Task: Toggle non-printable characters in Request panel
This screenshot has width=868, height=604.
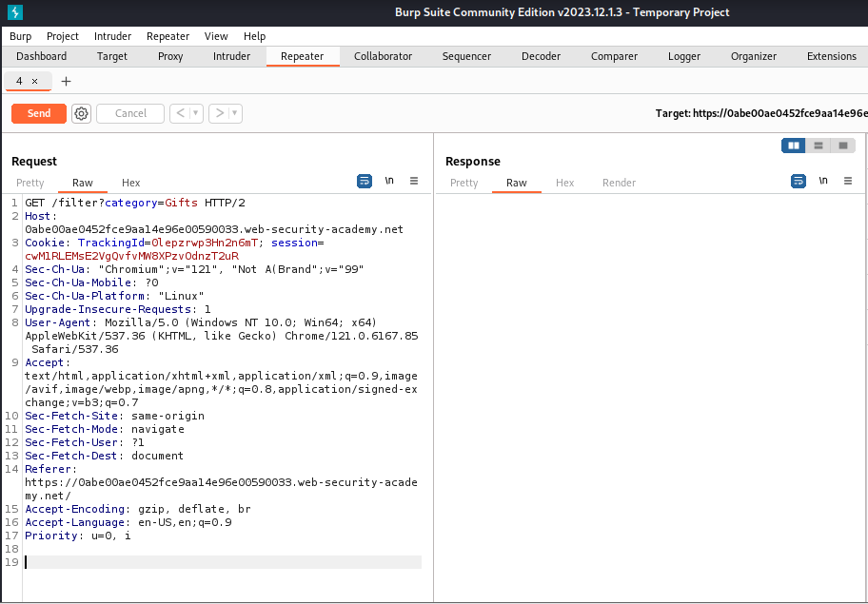Action: [389, 181]
